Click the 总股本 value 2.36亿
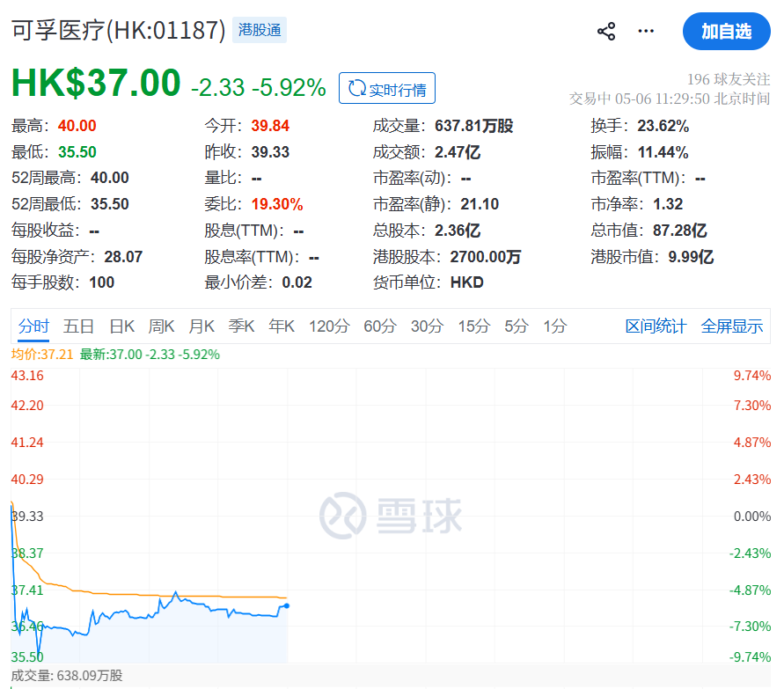 point(457,230)
